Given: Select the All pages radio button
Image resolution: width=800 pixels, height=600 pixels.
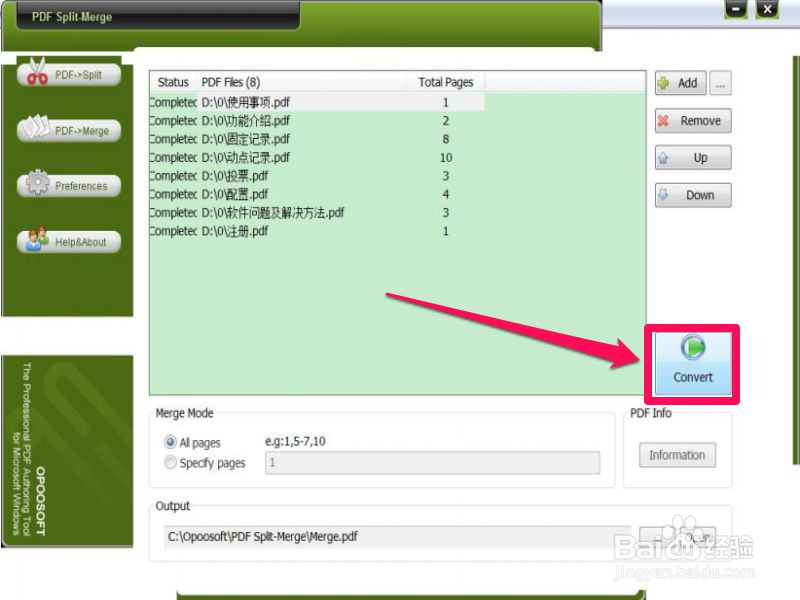Looking at the screenshot, I should pyautogui.click(x=170, y=442).
